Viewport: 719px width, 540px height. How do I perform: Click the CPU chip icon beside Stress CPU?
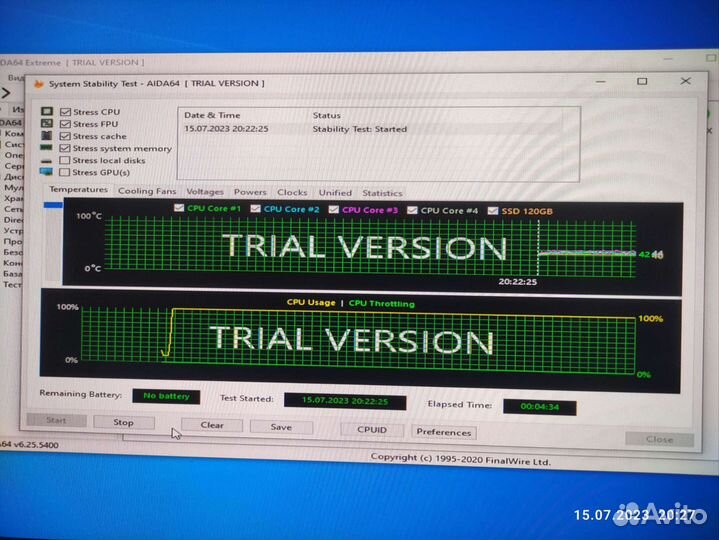coord(47,112)
